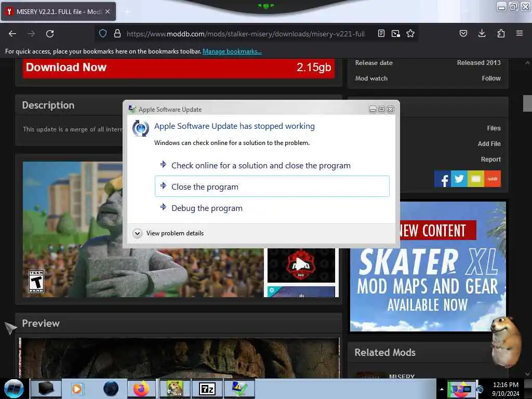The image size is (532, 399).
Task: Click the scrollbar down arrow
Action: pyautogui.click(x=527, y=374)
